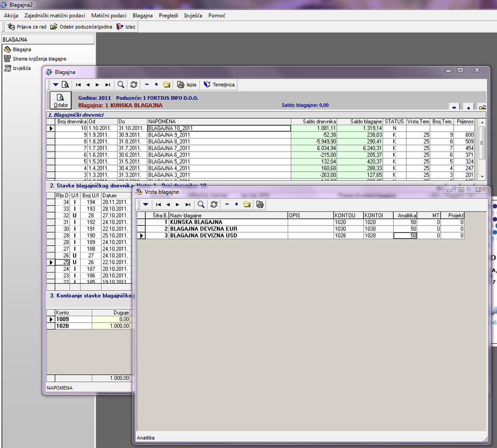The image size is (497, 448).
Task: Click the date 27.10.2011. in stavke grid
Action: click(116, 215)
